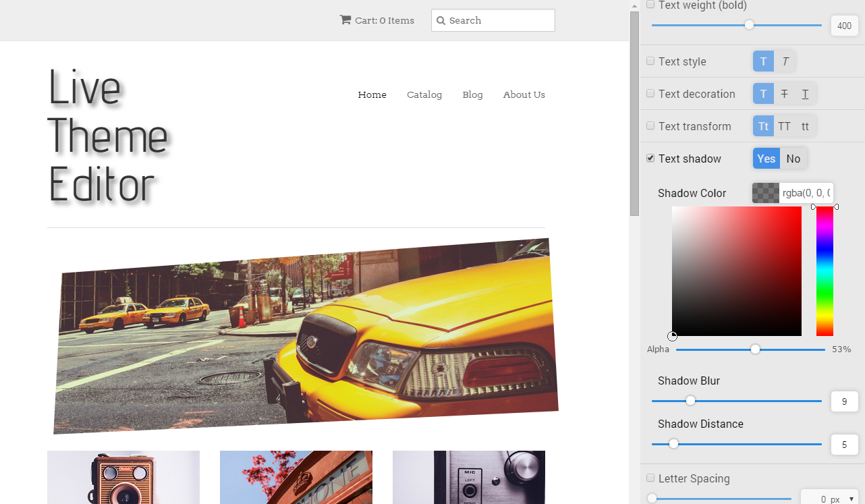Click the shopping cart icon

tap(347, 20)
